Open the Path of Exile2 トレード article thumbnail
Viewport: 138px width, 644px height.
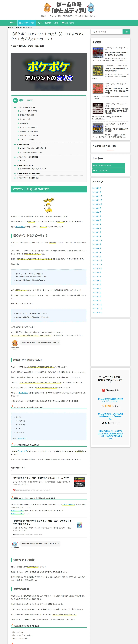click(x=98, y=89)
